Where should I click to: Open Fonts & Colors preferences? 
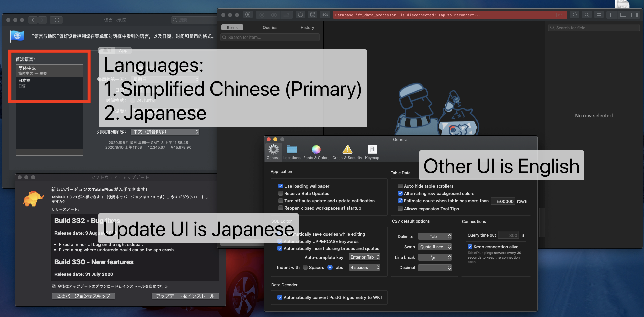point(316,151)
